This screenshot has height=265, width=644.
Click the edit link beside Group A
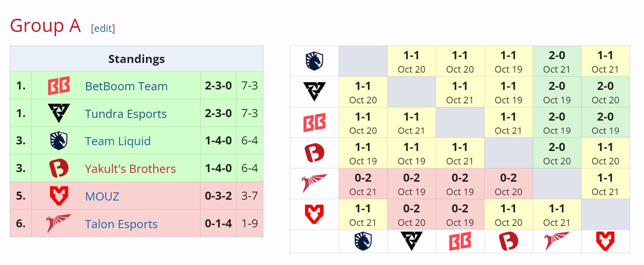click(x=102, y=28)
